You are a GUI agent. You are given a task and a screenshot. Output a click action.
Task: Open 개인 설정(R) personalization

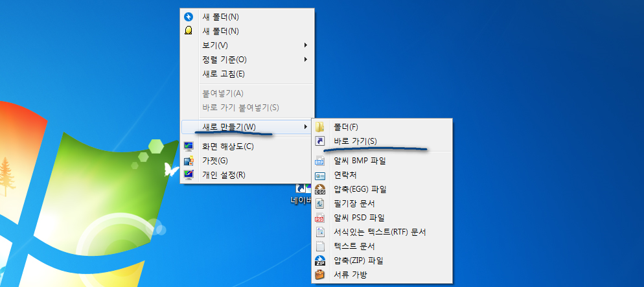247,175
